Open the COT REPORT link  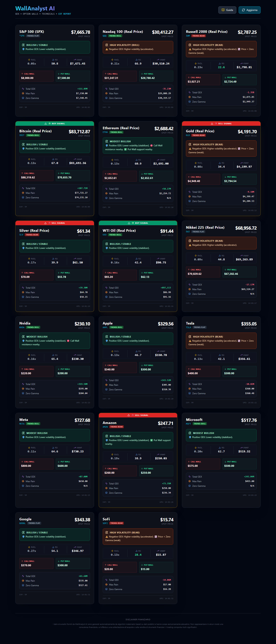pyautogui.click(x=65, y=14)
